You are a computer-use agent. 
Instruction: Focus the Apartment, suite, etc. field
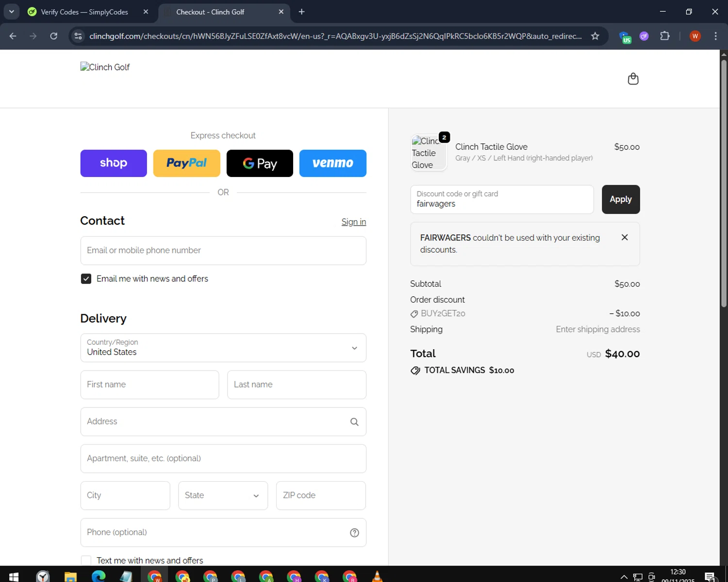[223, 459]
